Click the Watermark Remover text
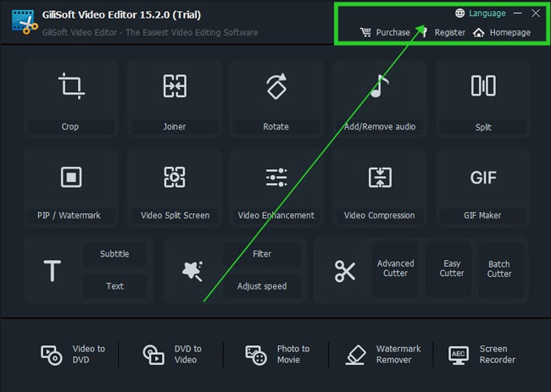Image resolution: width=551 pixels, height=392 pixels. click(x=398, y=354)
